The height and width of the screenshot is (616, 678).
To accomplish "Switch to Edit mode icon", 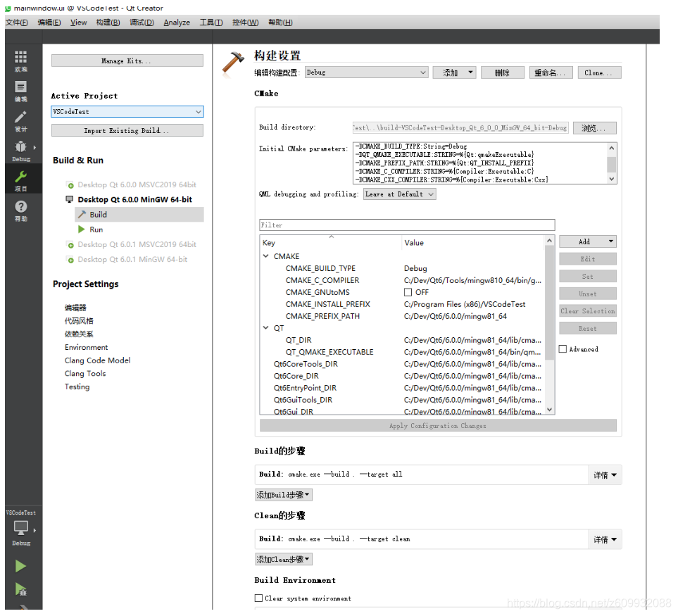I will pos(20,87).
